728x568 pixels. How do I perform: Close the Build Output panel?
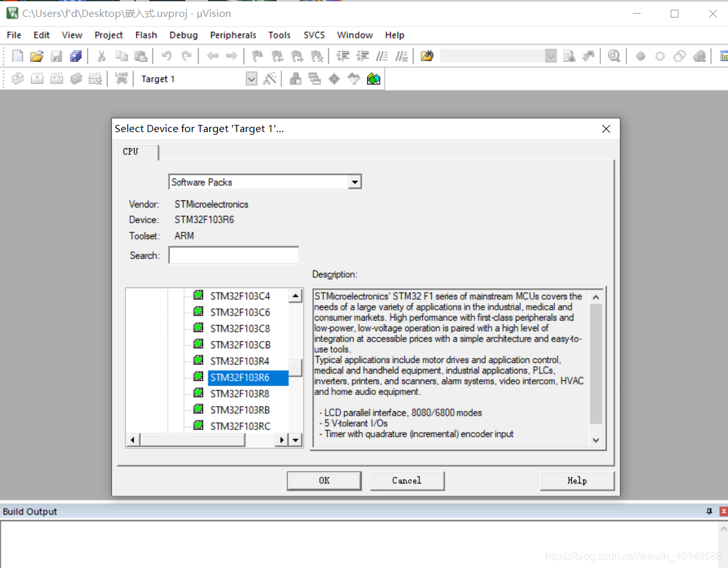[x=723, y=511]
